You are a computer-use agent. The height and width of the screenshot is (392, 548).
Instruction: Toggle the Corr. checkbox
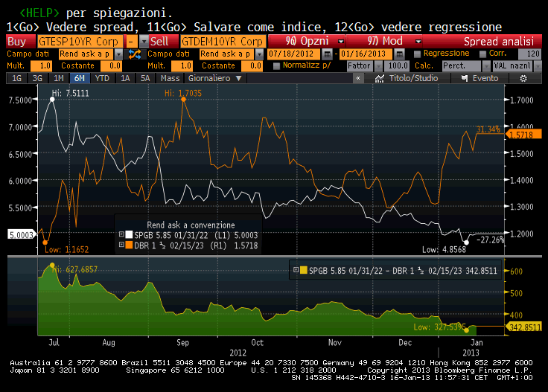pyautogui.click(x=483, y=54)
